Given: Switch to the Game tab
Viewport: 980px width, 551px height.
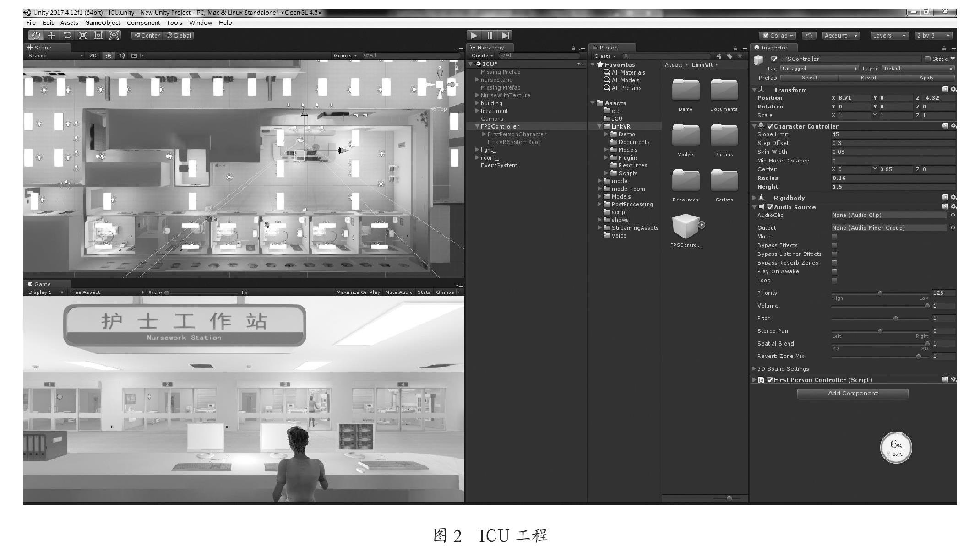Looking at the screenshot, I should pyautogui.click(x=46, y=284).
